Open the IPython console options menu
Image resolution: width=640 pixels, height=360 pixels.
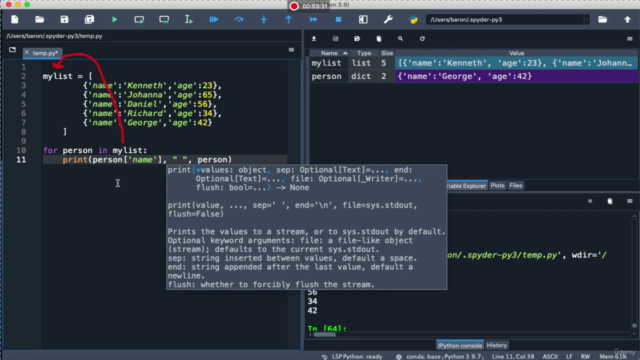pos(630,201)
